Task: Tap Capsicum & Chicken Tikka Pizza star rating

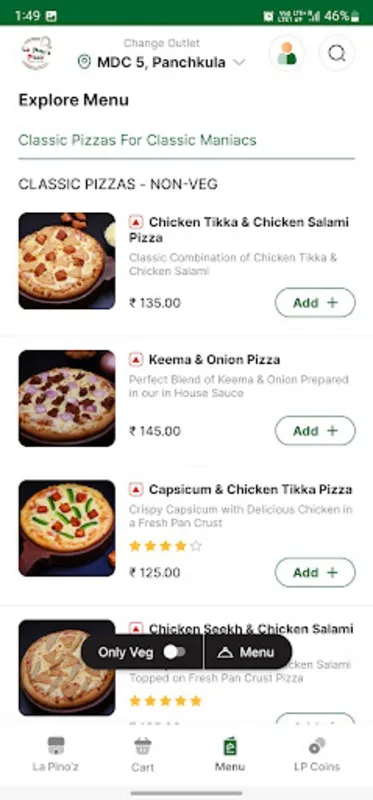Action: click(x=165, y=546)
